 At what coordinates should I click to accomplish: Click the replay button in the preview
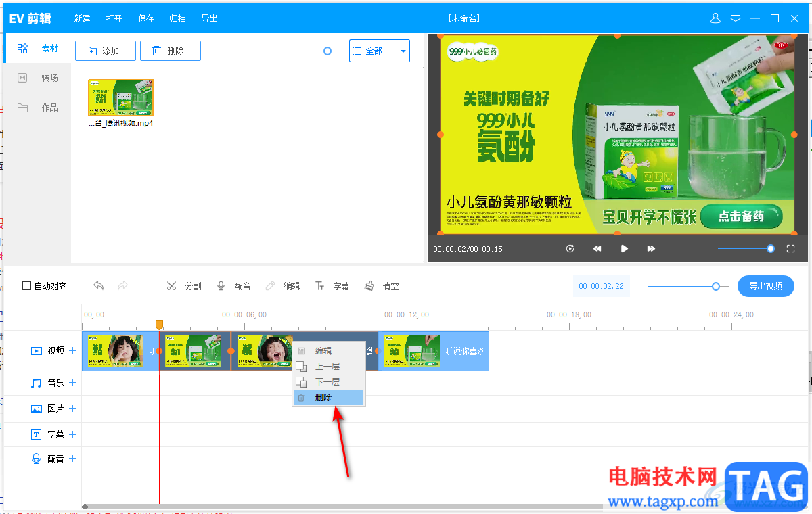coord(570,249)
